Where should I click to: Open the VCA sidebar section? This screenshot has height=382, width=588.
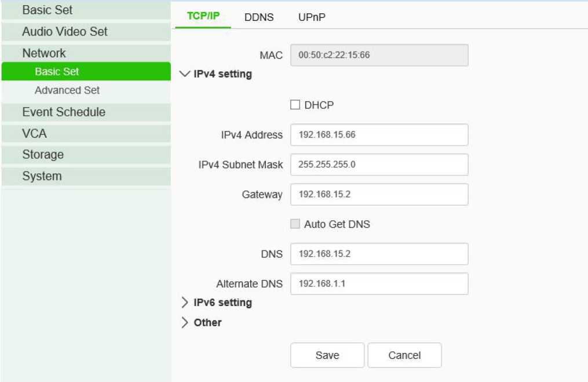pyautogui.click(x=35, y=133)
